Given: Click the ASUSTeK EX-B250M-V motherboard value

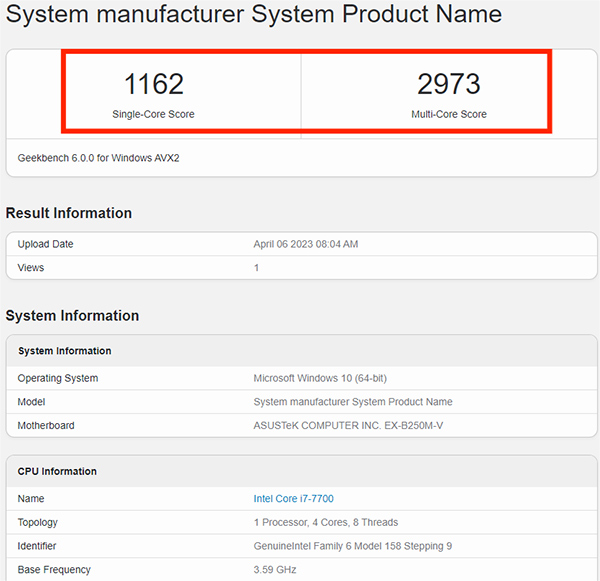Looking at the screenshot, I should point(349,426).
